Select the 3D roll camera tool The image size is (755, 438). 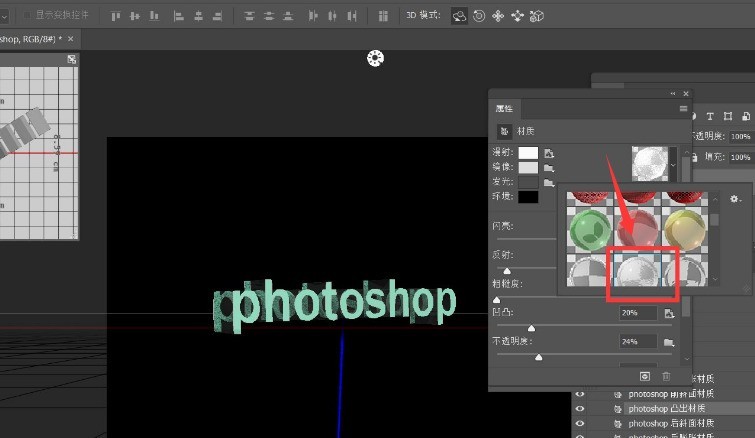(x=479, y=16)
